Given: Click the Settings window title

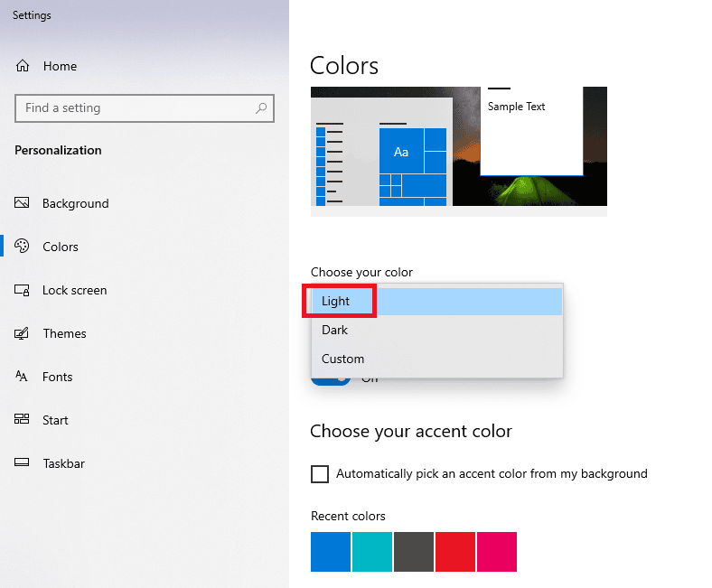Looking at the screenshot, I should [32, 15].
